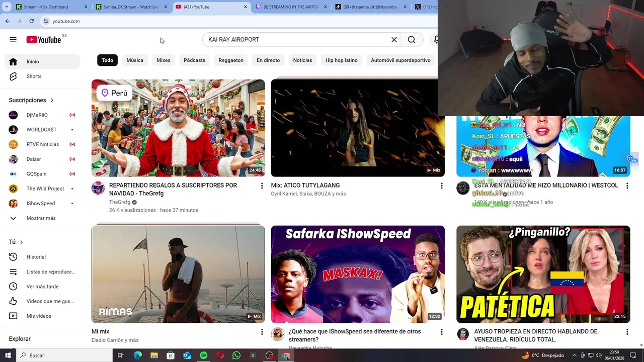This screenshot has height=362, width=644.
Task: Click the YouTube logo
Action: 44,40
